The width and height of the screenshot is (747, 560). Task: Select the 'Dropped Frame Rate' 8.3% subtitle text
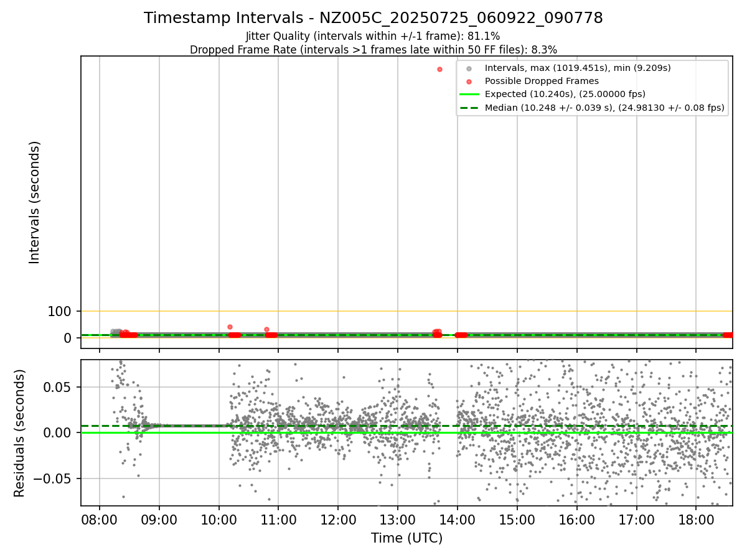pos(374,49)
